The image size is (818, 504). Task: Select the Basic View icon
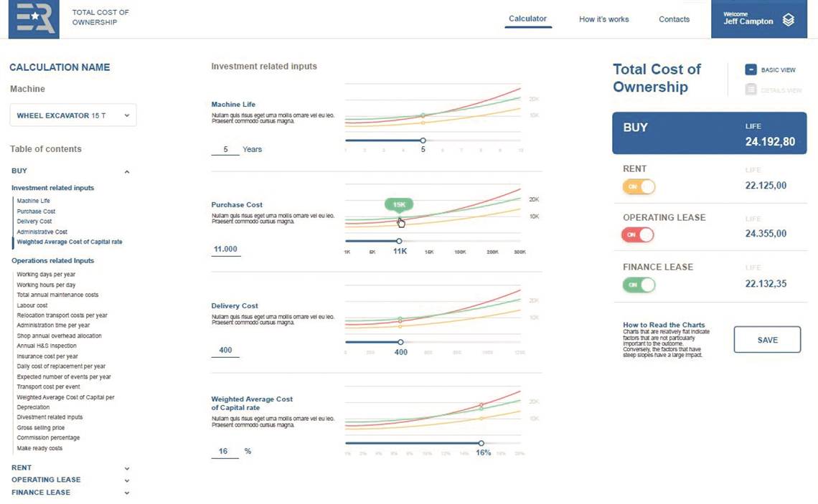point(751,70)
